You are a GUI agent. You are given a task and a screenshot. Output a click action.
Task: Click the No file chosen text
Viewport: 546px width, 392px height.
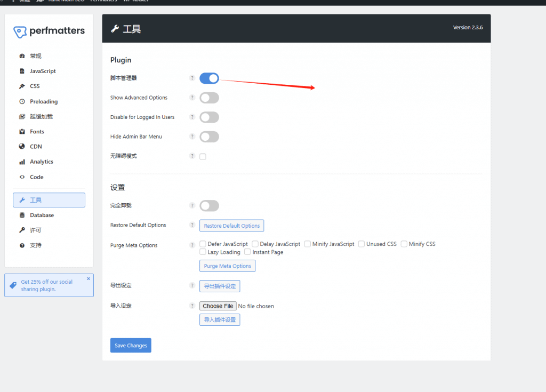pyautogui.click(x=256, y=306)
